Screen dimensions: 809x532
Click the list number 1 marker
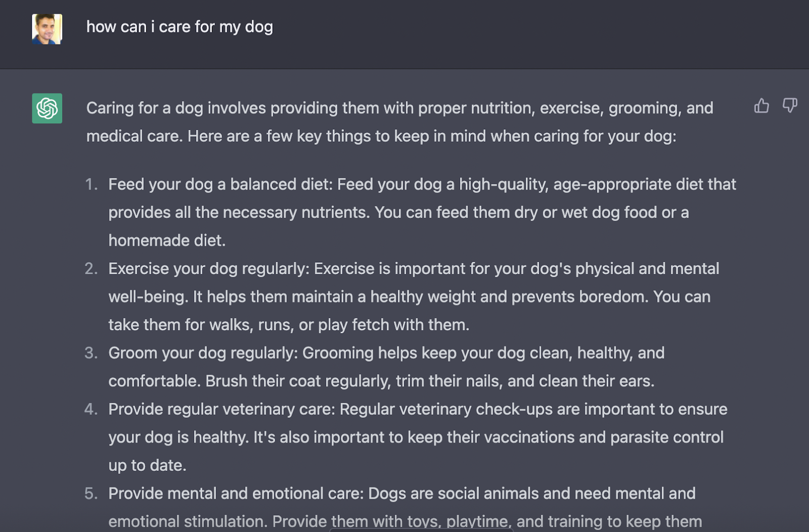click(x=91, y=185)
